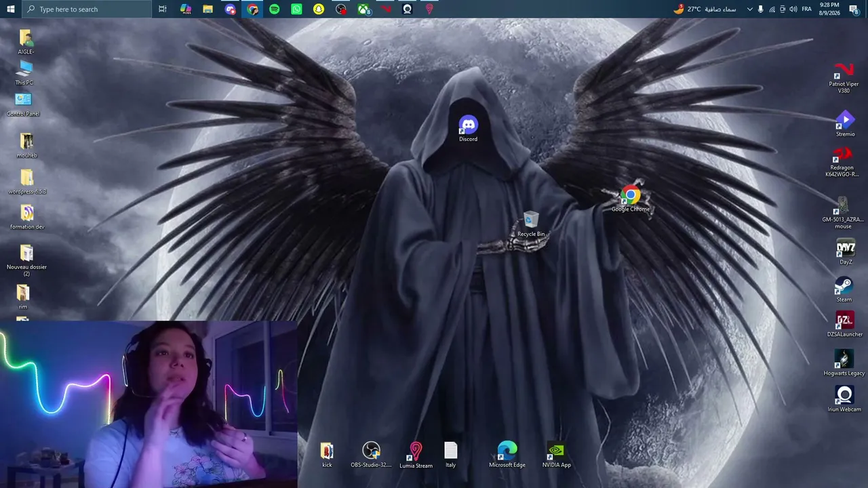Image resolution: width=868 pixels, height=488 pixels.
Task: Open the Google Chrome desktop shortcut
Action: (x=631, y=199)
